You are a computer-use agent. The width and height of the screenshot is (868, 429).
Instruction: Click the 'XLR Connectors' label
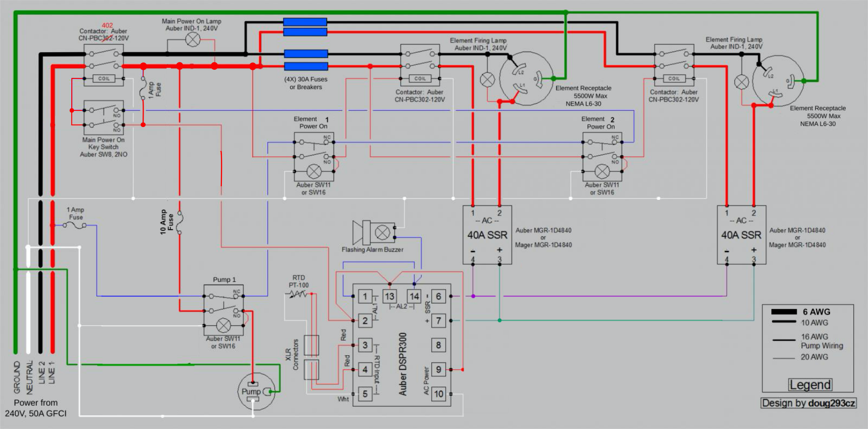pos(292,355)
